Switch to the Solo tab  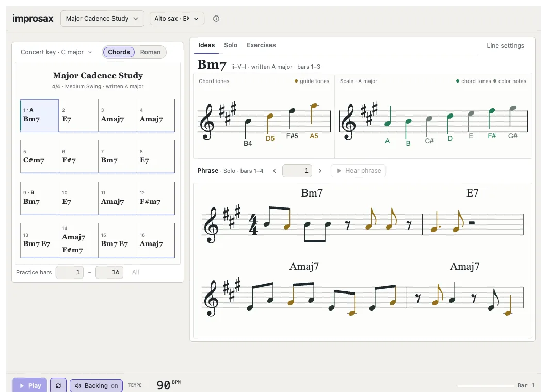(231, 45)
